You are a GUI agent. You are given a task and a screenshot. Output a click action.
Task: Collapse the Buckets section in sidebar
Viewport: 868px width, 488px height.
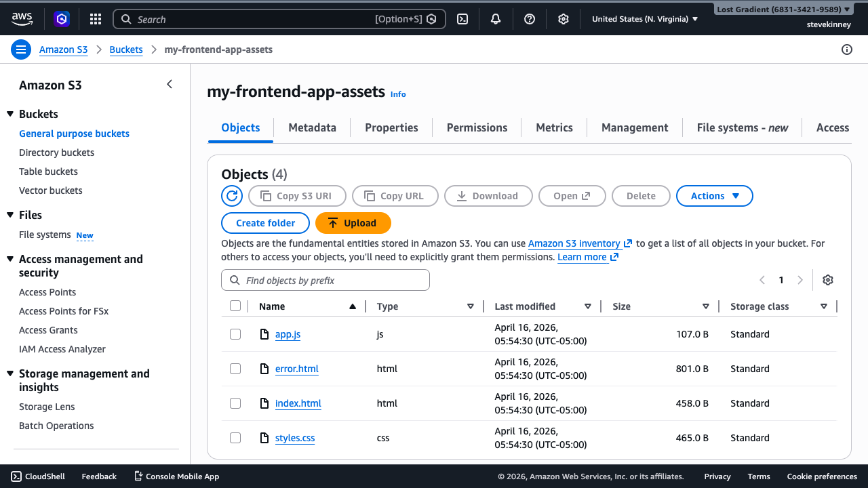click(10, 114)
